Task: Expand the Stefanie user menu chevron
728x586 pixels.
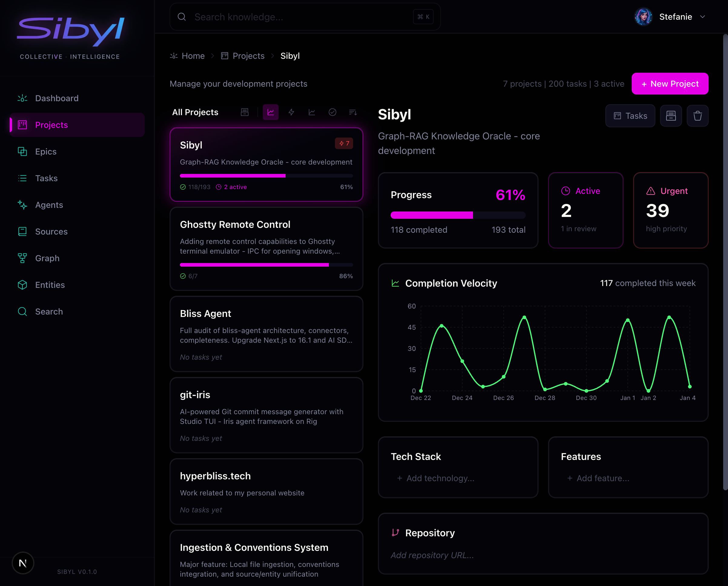Action: tap(702, 17)
